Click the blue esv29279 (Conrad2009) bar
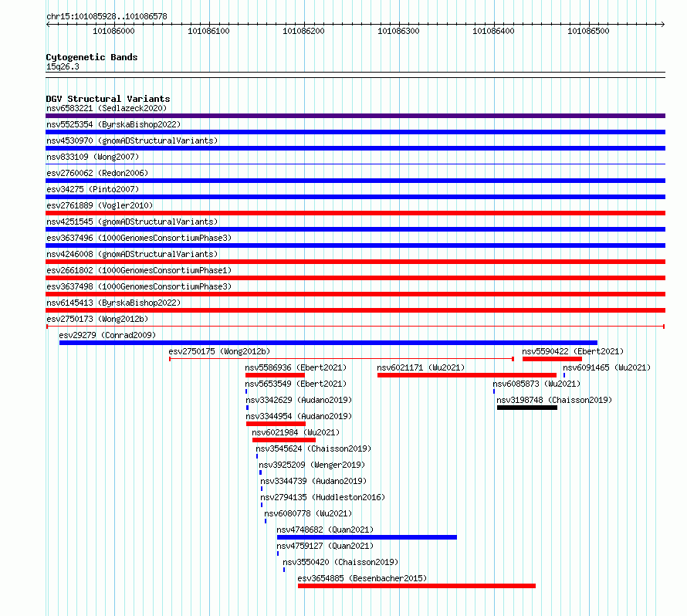This screenshot has height=616, width=687. [328, 343]
